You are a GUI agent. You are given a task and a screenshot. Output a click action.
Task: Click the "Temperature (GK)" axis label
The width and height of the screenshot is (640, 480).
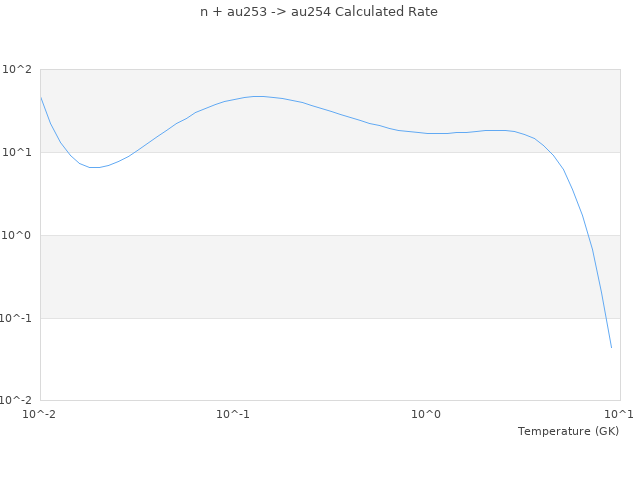coord(568,431)
